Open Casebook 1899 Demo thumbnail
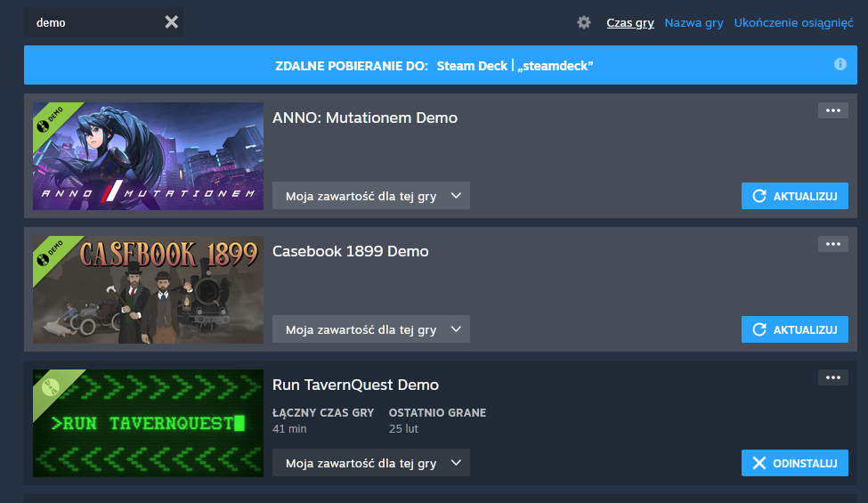Image resolution: width=868 pixels, height=503 pixels. click(x=148, y=290)
